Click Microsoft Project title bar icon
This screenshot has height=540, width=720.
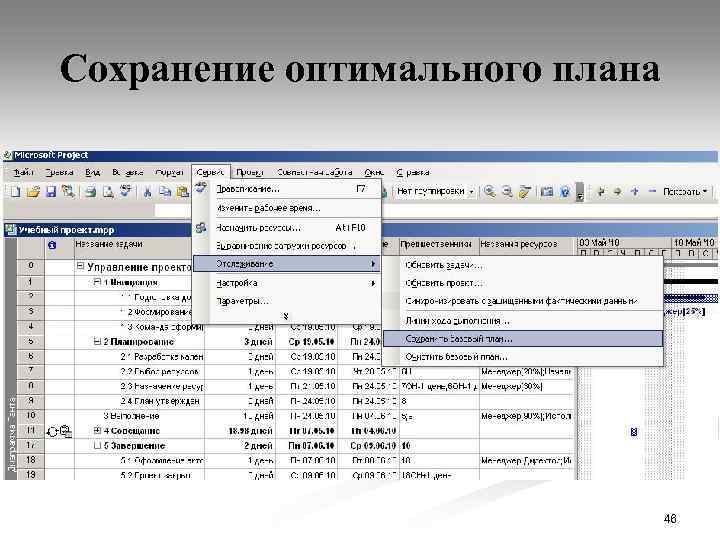pos(8,155)
